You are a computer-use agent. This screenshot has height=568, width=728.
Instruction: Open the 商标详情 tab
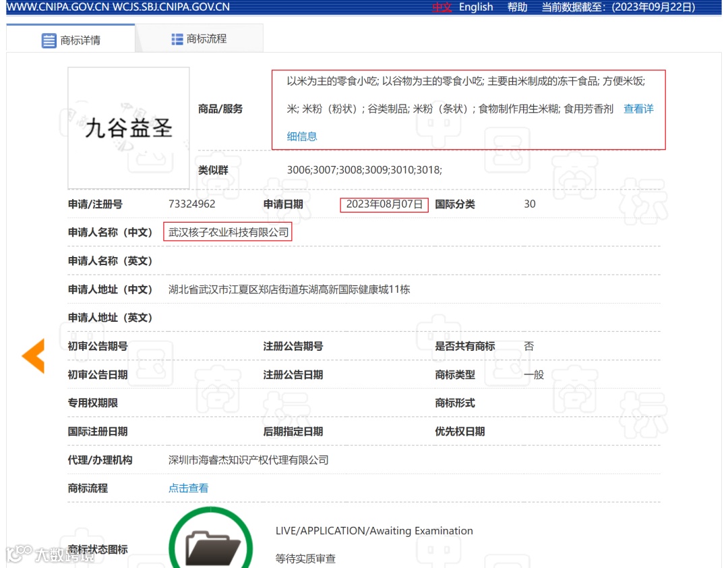[x=71, y=40]
